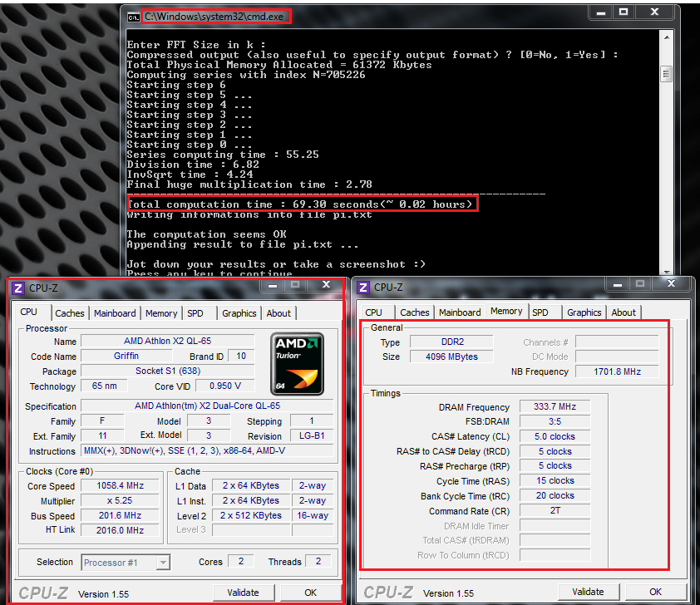Select the CPU tab in left CPU-Z window

tap(28, 312)
